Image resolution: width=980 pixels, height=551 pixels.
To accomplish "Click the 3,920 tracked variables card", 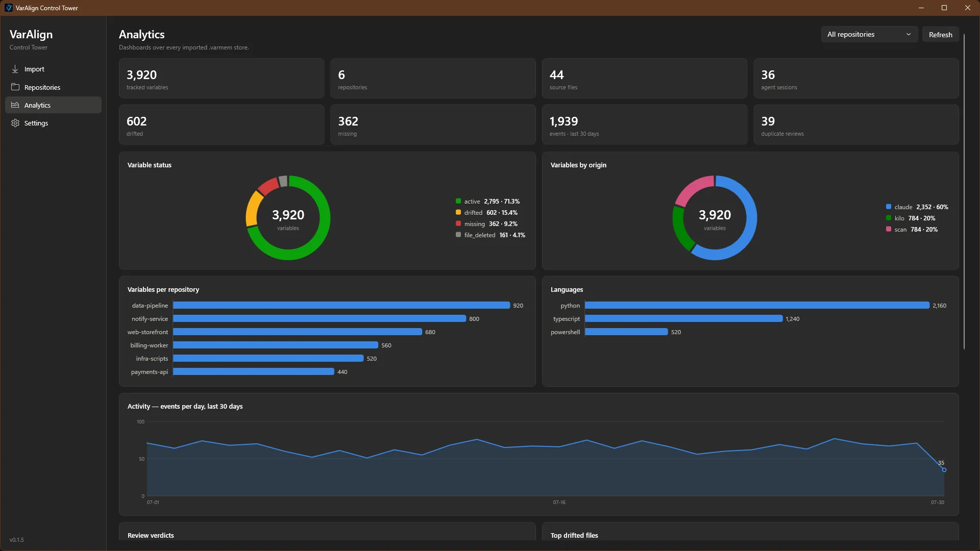I will pyautogui.click(x=222, y=78).
